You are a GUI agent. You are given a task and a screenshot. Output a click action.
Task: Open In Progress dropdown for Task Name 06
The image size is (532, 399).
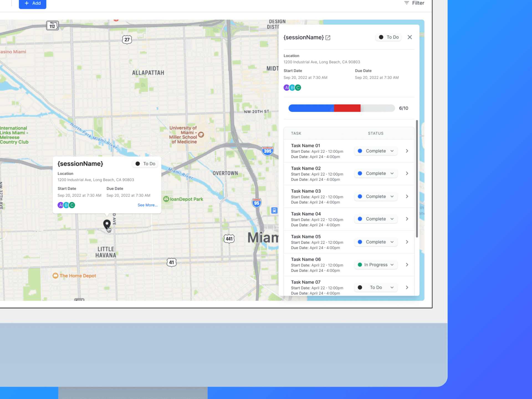(376, 265)
